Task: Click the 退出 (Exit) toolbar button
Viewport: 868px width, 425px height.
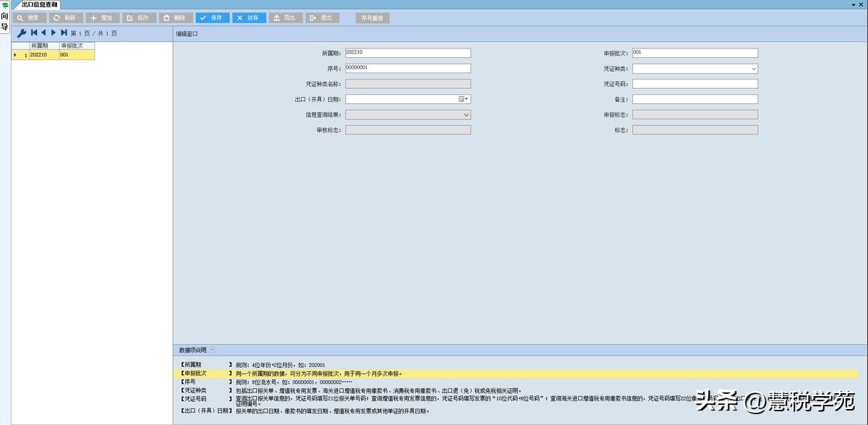Action: tap(323, 18)
